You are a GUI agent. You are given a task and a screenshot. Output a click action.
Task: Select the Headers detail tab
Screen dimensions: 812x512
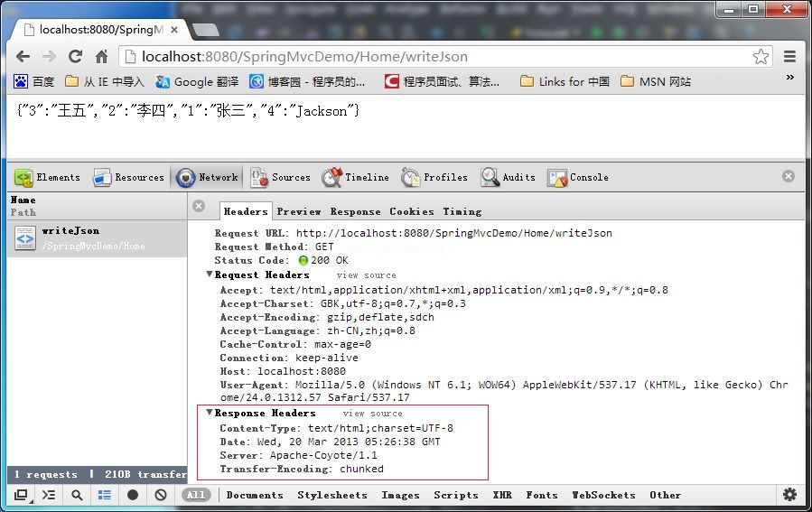tap(246, 211)
